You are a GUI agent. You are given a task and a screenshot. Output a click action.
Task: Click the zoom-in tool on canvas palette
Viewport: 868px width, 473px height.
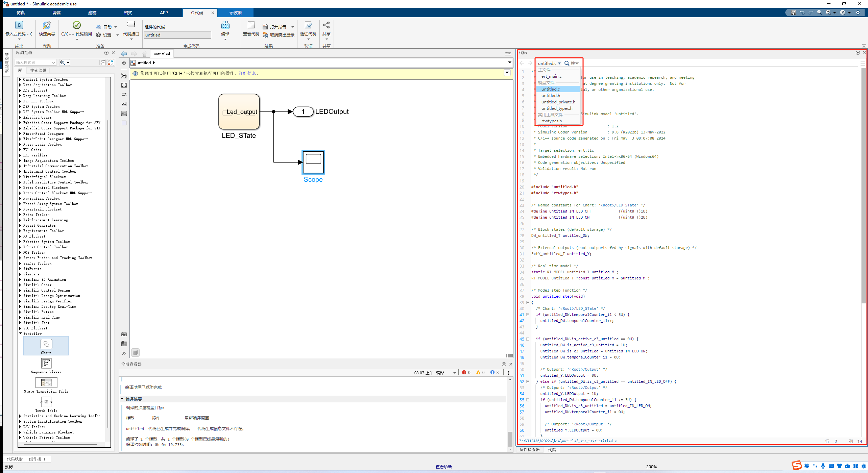click(x=124, y=76)
